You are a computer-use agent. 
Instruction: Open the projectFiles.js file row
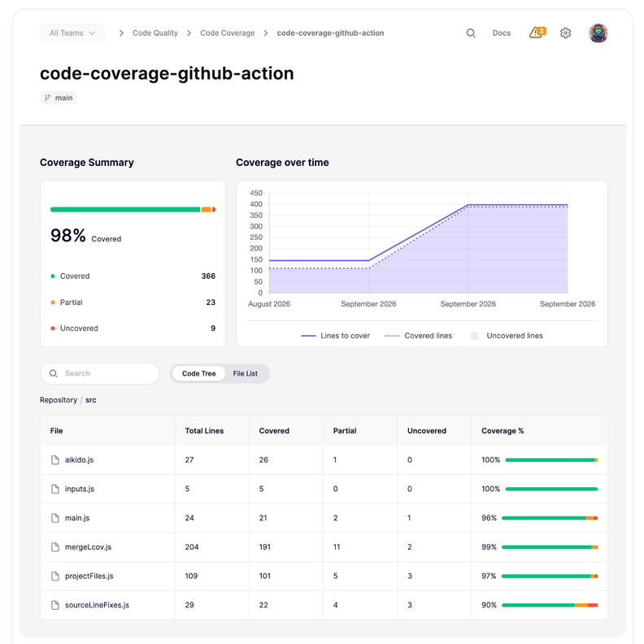(324, 576)
